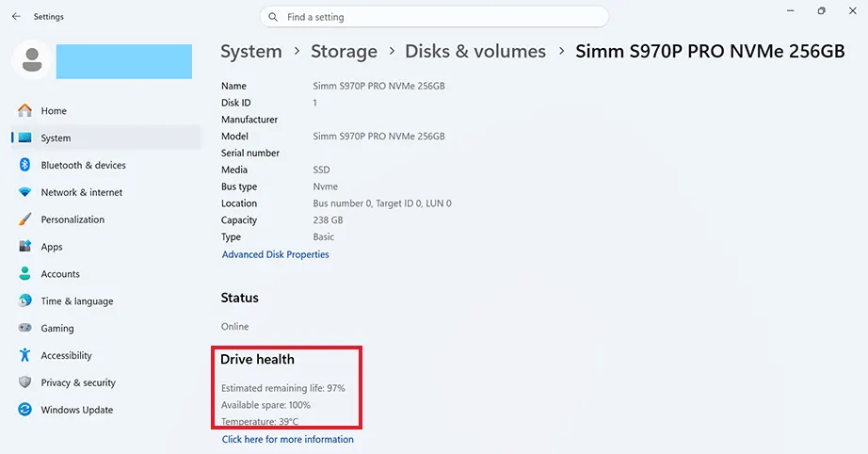The width and height of the screenshot is (868, 454).
Task: Navigate to Disks & volumes breadcrumb
Action: 475,52
